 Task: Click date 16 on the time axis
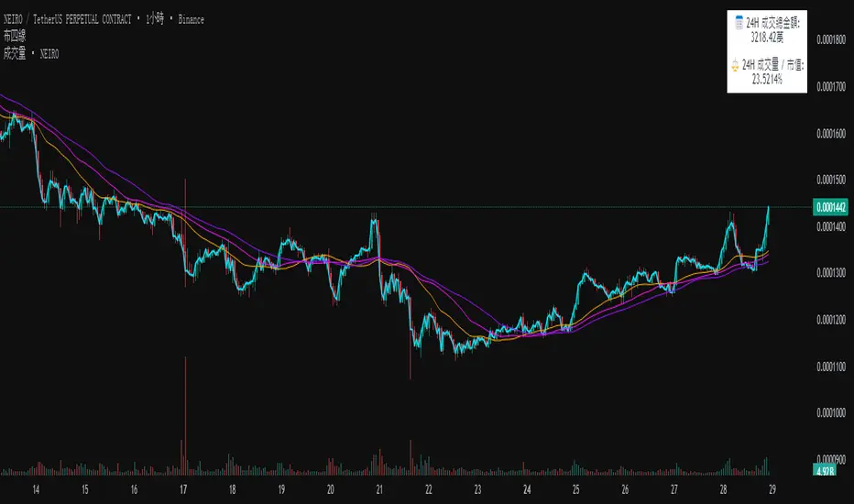point(134,490)
